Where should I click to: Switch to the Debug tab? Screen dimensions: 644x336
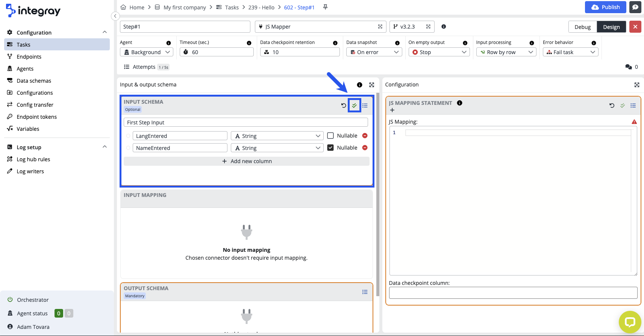tap(582, 27)
